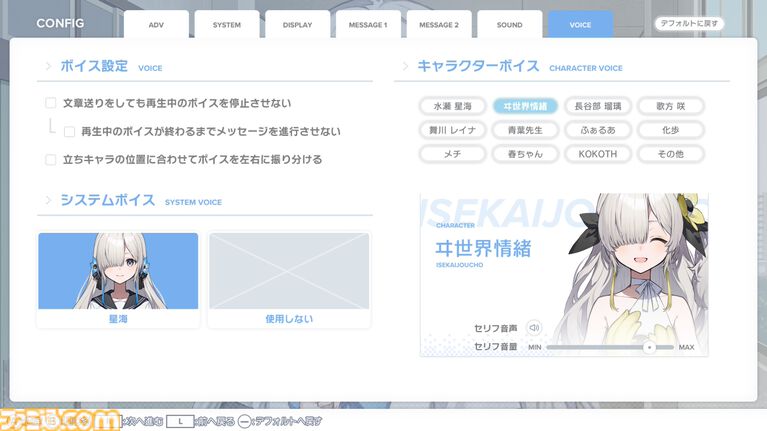Switch to the SOUND tab
This screenshot has width=767, height=431.
509,25
